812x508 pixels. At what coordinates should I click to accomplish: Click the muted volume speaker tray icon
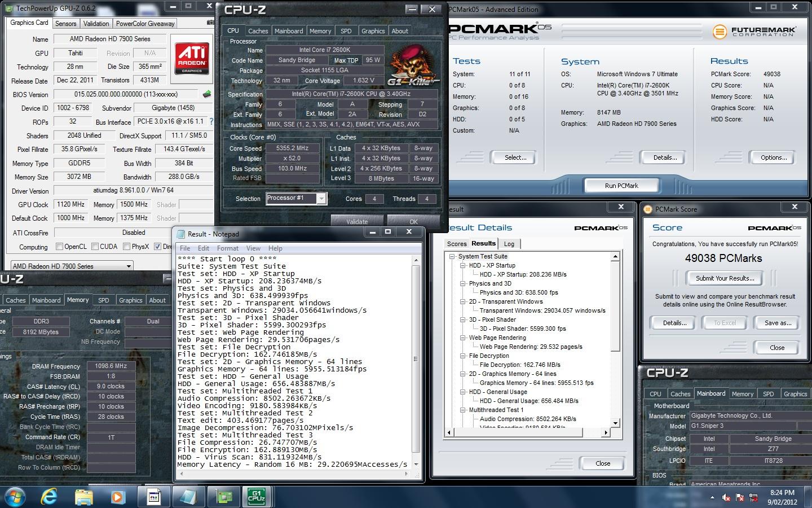[726, 497]
